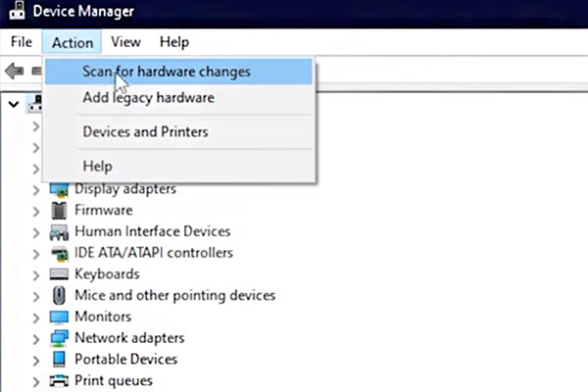Viewport: 588px width, 392px height.
Task: Click the Keyboards icon
Action: coord(59,274)
